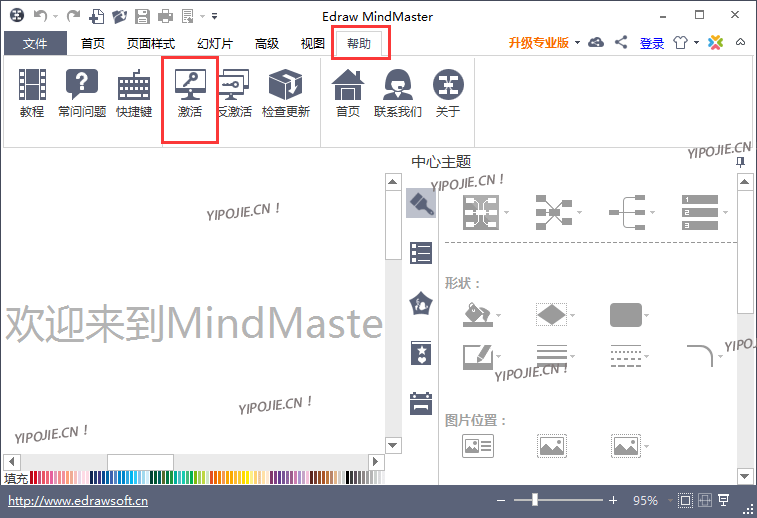Select image-left-of-text picture position
757x518 pixels.
(x=477, y=446)
